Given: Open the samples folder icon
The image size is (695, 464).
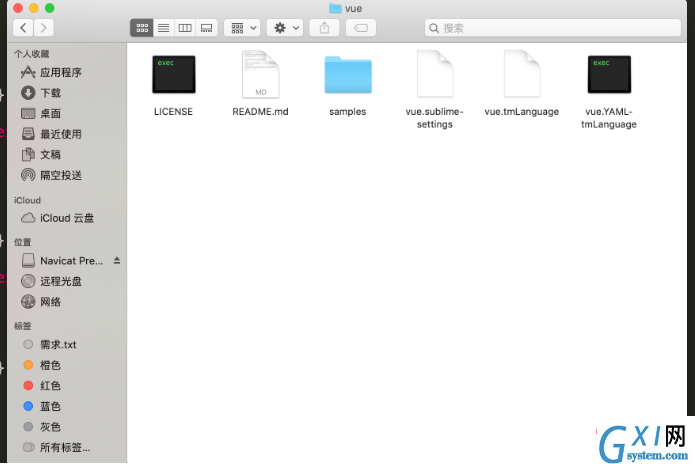Looking at the screenshot, I should pyautogui.click(x=348, y=75).
